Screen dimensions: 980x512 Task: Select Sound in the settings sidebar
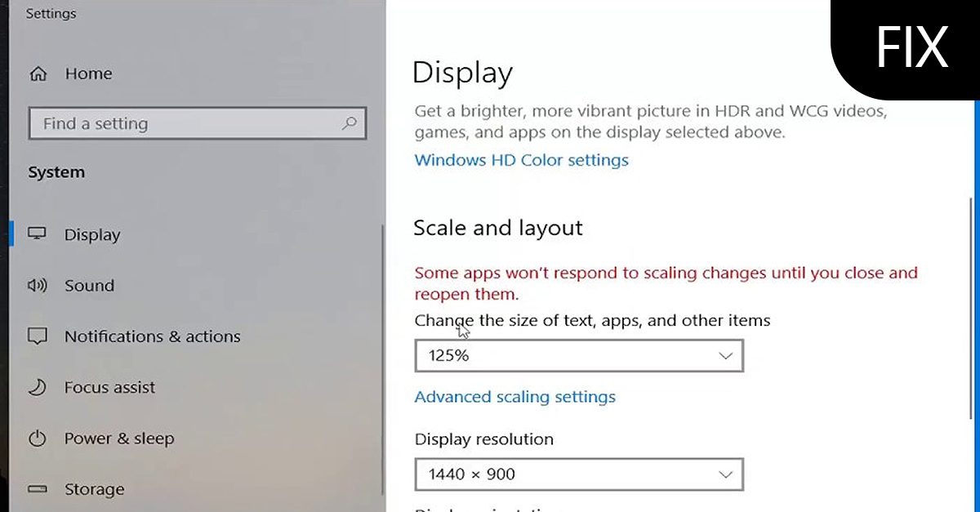[x=89, y=285]
